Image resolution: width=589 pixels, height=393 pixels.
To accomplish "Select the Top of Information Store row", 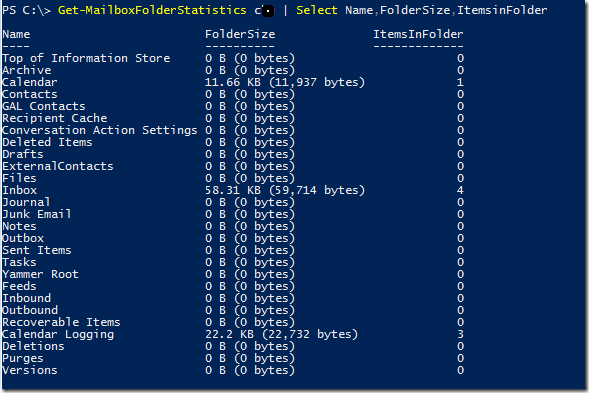I will [233, 58].
